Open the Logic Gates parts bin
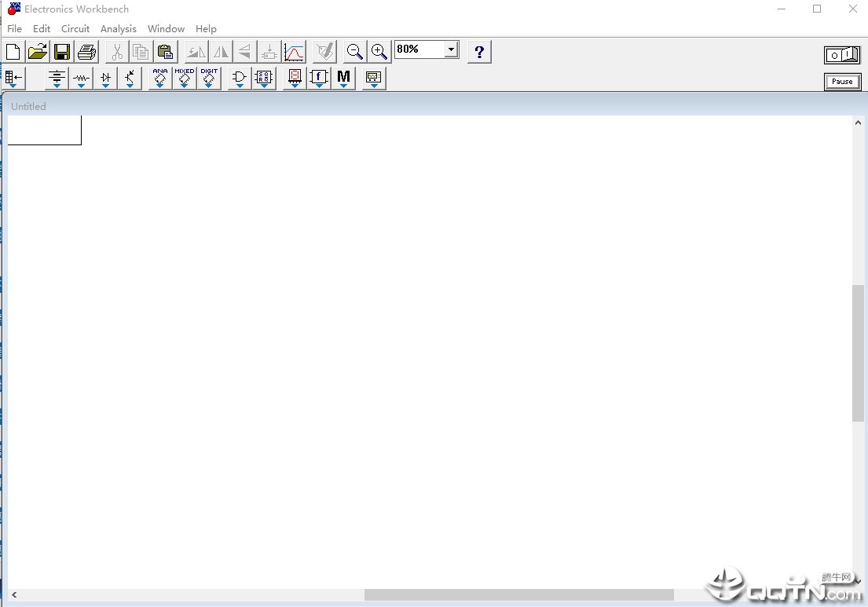Viewport: 868px width, 607px height. pyautogui.click(x=240, y=78)
